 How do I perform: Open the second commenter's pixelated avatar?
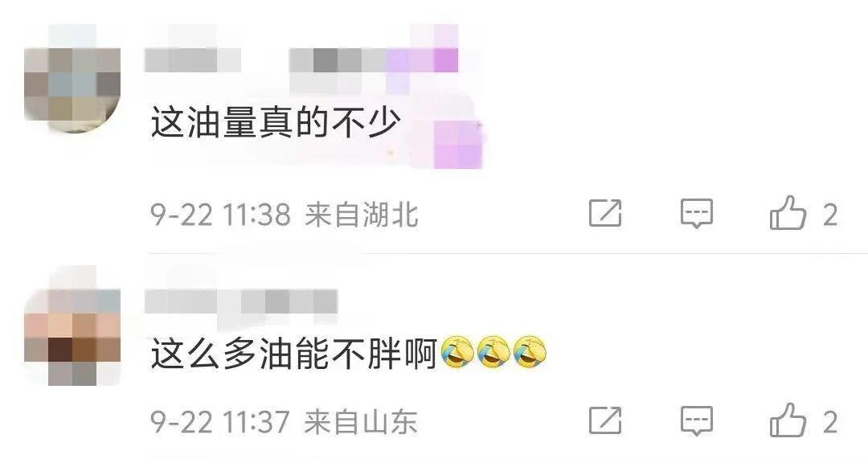(x=72, y=326)
